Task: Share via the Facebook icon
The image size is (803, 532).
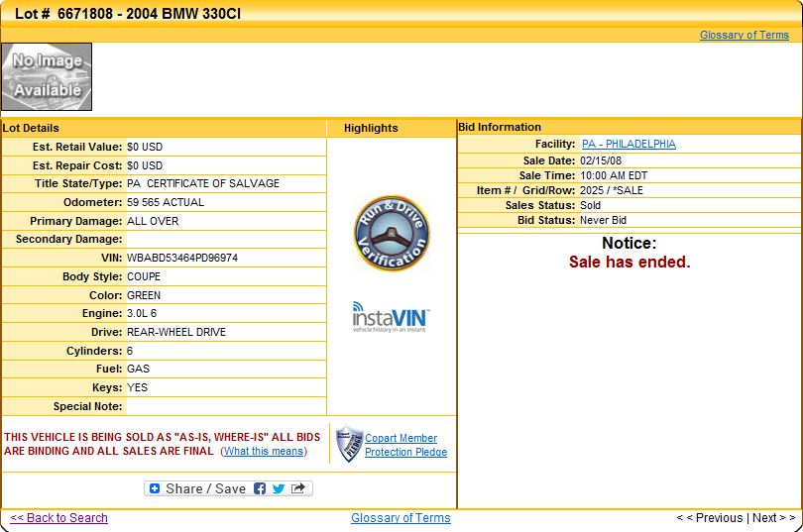Action: coord(260,488)
